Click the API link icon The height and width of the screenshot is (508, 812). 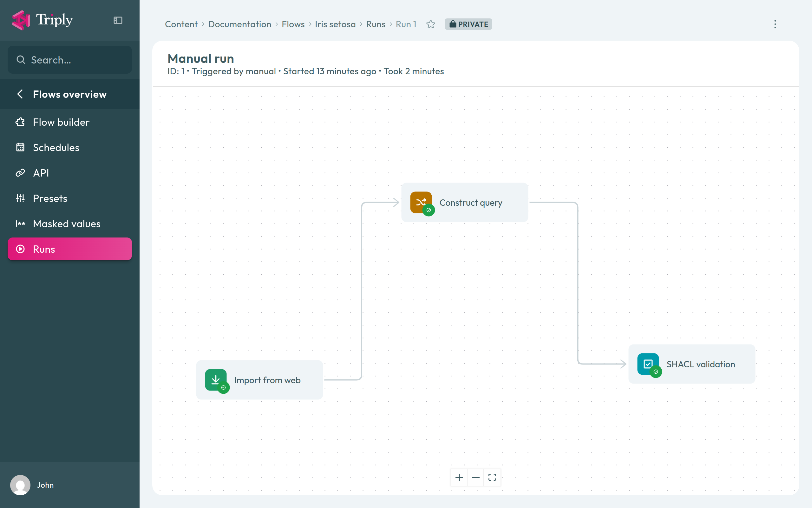20,173
